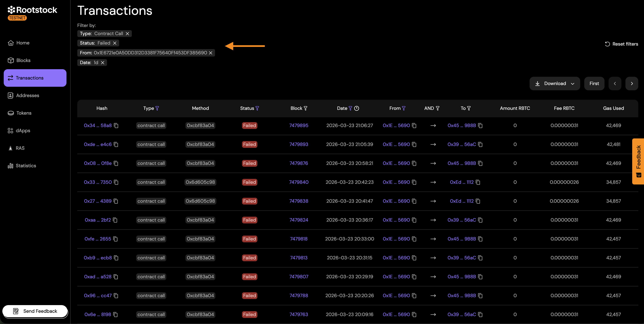Open the Download format dropdown
The width and height of the screenshot is (644, 324).
coord(573,84)
